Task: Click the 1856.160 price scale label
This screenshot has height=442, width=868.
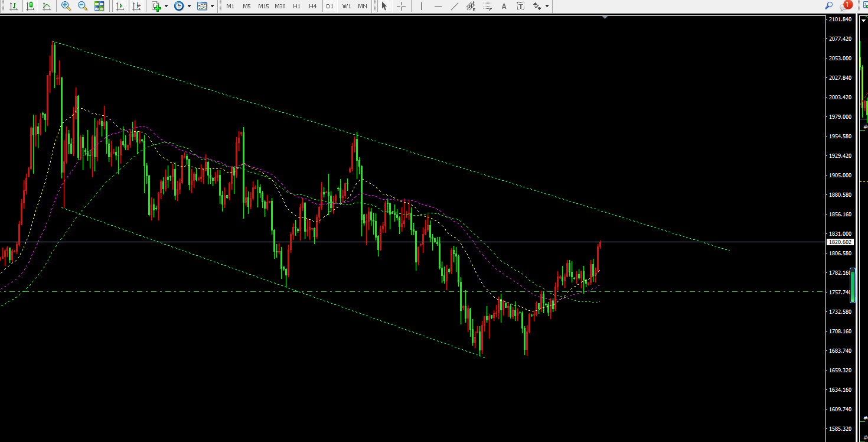Action: [x=840, y=214]
